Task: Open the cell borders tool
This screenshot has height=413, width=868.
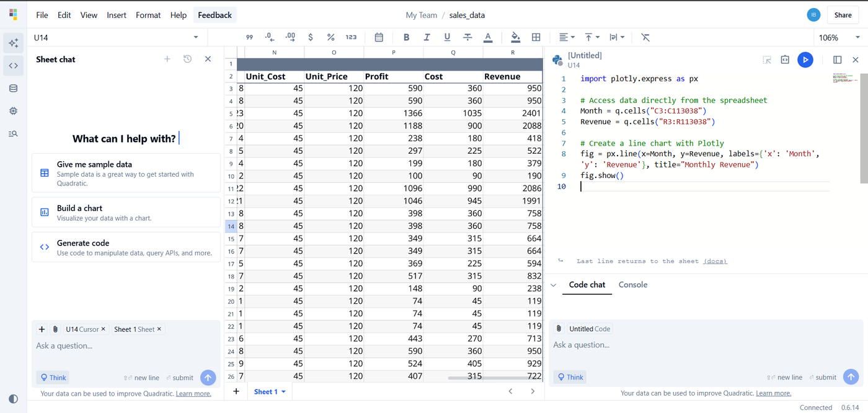Action: coord(536,37)
